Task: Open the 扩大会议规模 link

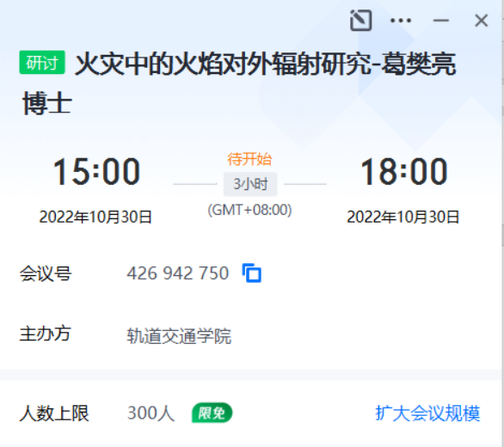Action: pyautogui.click(x=427, y=413)
